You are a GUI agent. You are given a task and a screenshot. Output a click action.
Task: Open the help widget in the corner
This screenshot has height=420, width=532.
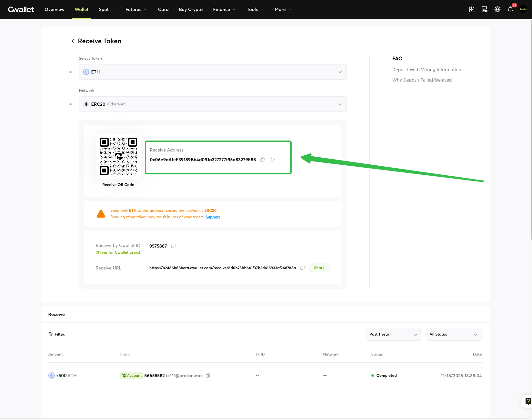[x=528, y=401]
